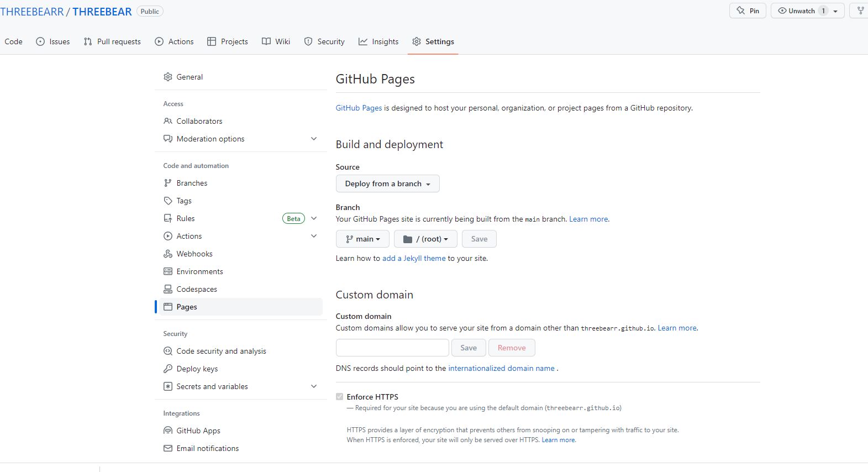Click the people icon next to Collaborators
868x472 pixels.
[x=168, y=121]
